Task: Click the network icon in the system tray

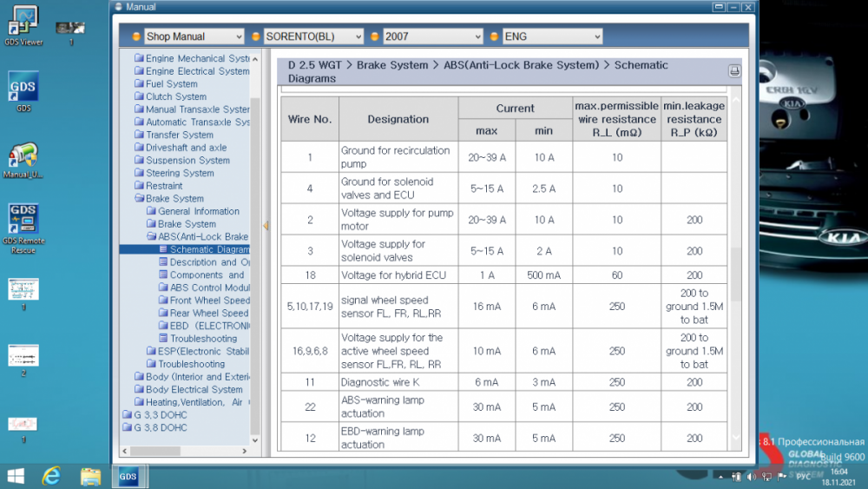Action: [766, 476]
